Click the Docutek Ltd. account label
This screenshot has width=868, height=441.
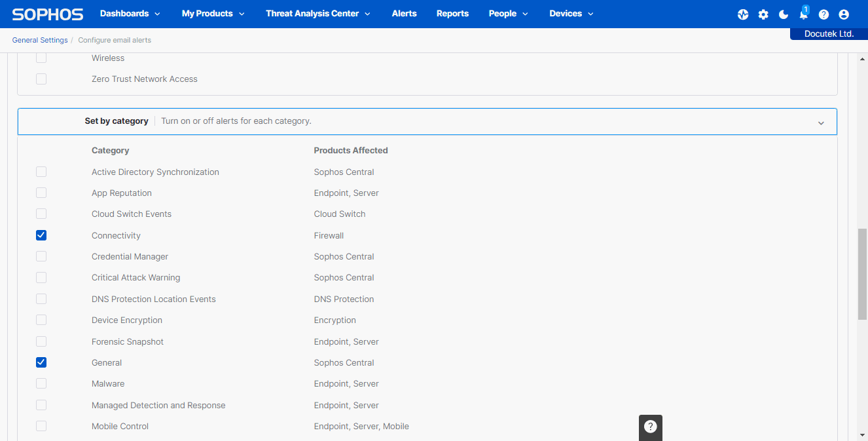click(829, 33)
